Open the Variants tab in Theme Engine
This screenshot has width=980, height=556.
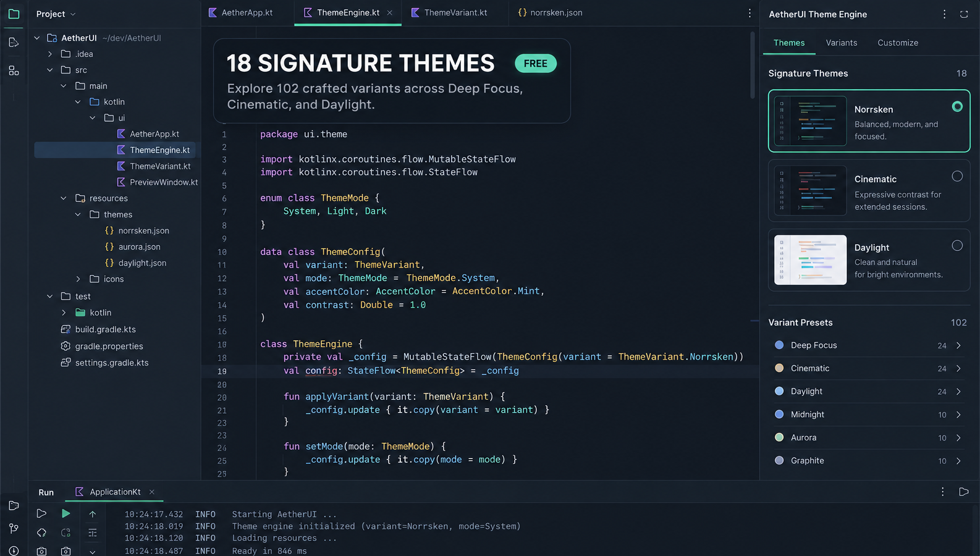coord(841,43)
